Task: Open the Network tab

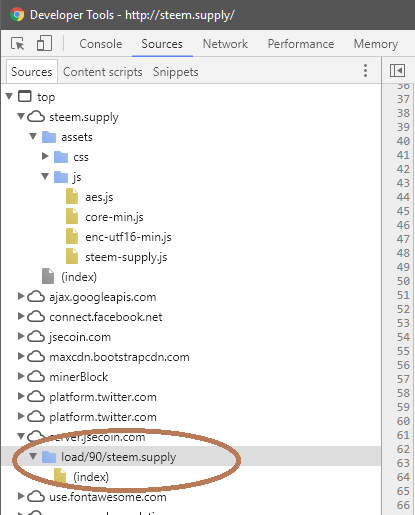Action: coord(225,44)
